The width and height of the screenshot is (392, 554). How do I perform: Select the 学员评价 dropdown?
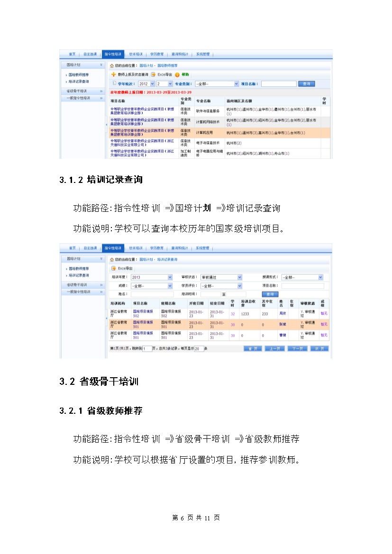221,286
